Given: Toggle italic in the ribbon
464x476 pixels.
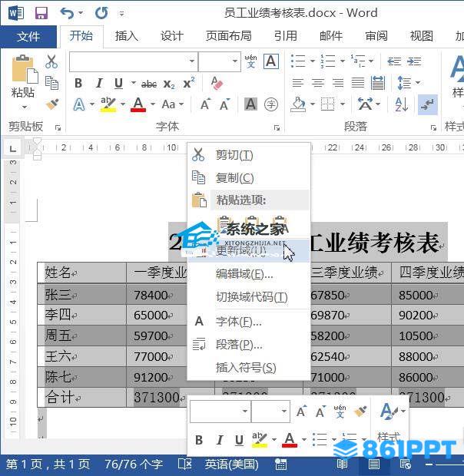Looking at the screenshot, I should point(98,83).
